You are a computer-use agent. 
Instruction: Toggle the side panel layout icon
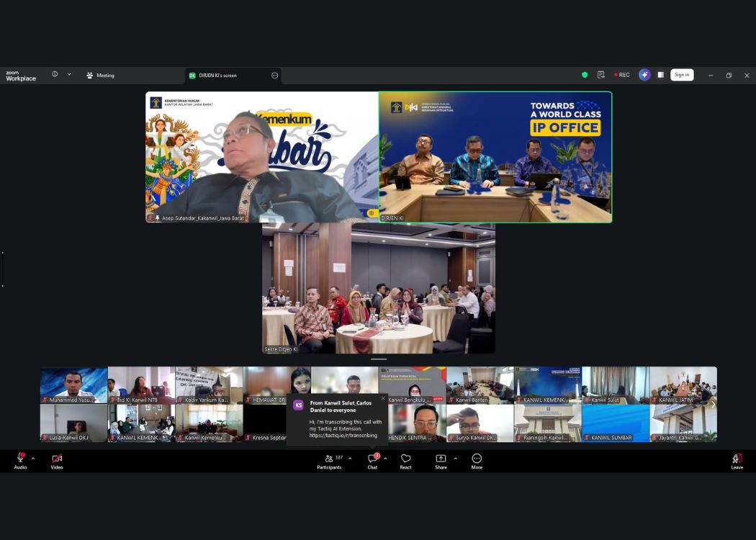660,75
